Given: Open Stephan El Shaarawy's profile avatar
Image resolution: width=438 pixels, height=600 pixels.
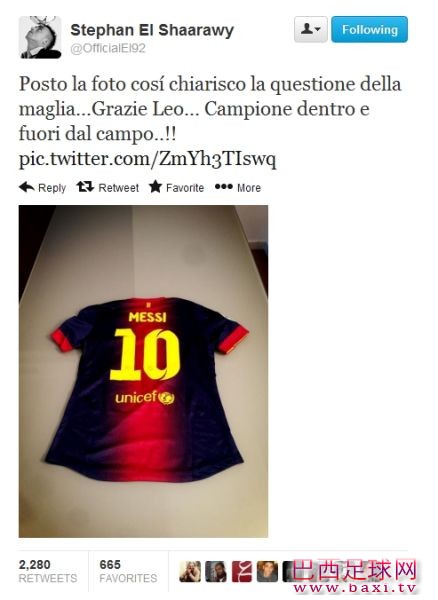Looking at the screenshot, I should tap(40, 37).
